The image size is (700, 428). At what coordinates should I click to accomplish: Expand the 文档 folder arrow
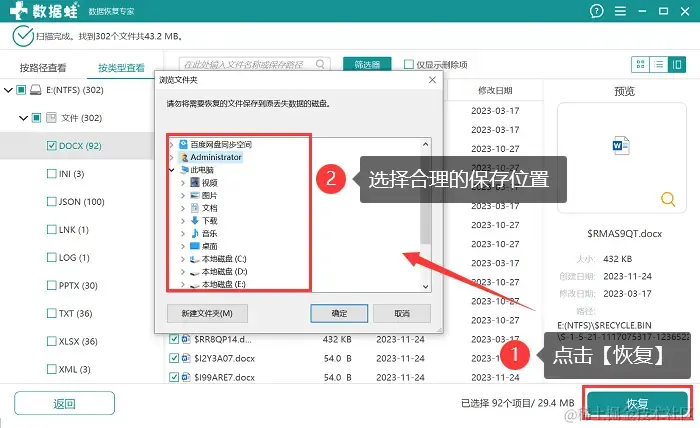183,208
